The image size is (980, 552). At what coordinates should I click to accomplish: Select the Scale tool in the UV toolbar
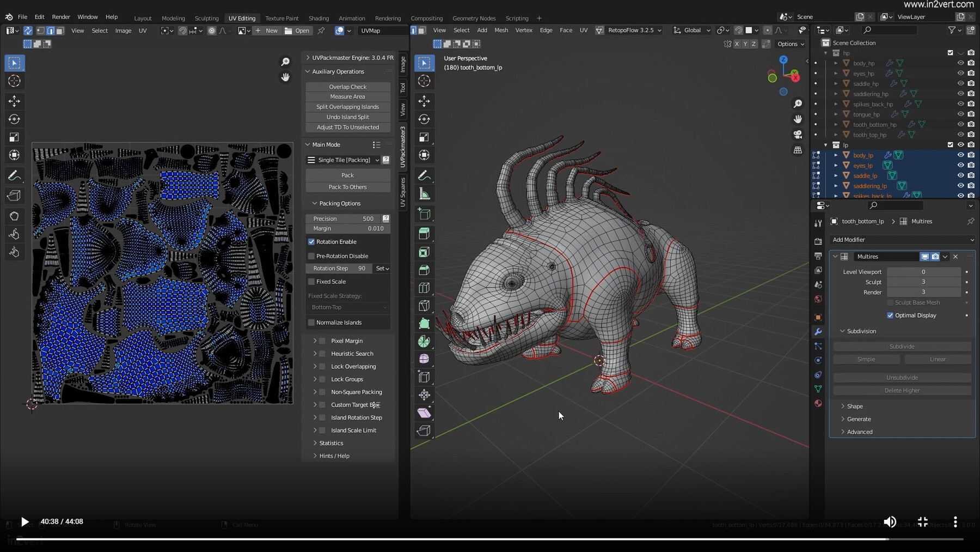[15, 137]
